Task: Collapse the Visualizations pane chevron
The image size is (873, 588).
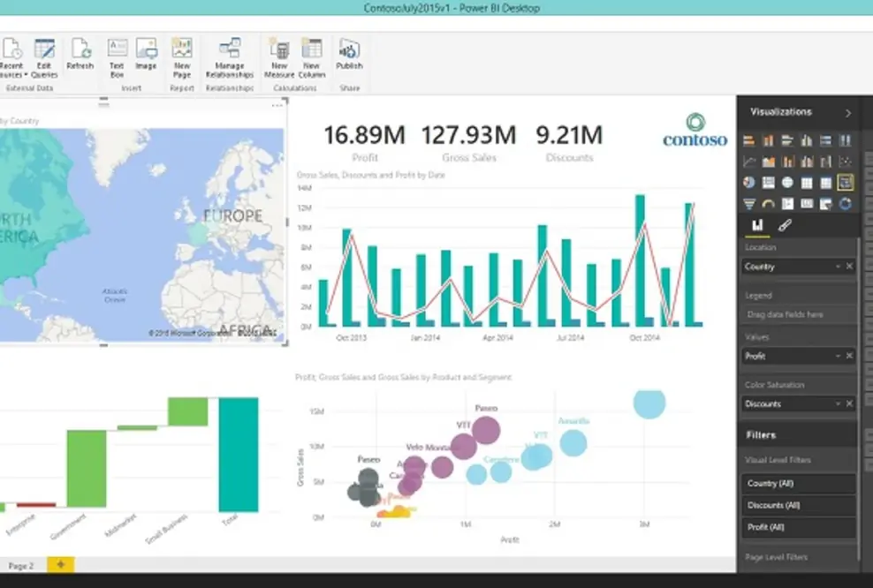Action: [x=848, y=113]
